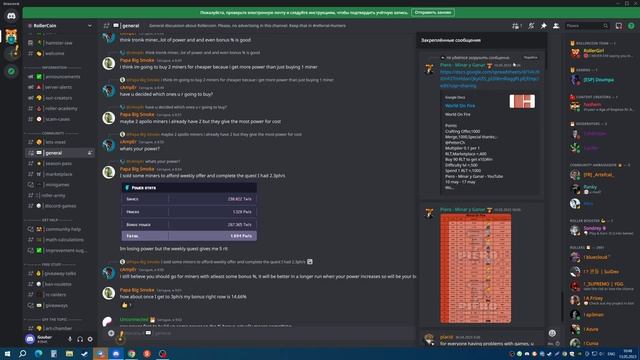The height and width of the screenshot is (360, 640).
Task: Open the welcome channel
Action: point(60,53)
